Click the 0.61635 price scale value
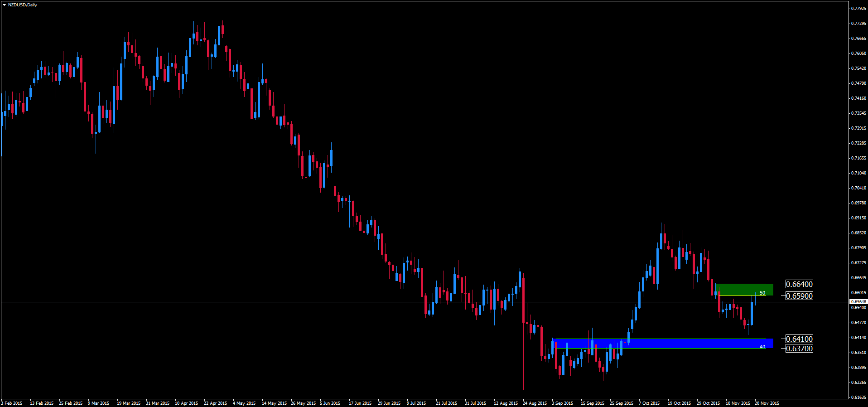Viewport: 868px width, 407px height. click(858, 397)
